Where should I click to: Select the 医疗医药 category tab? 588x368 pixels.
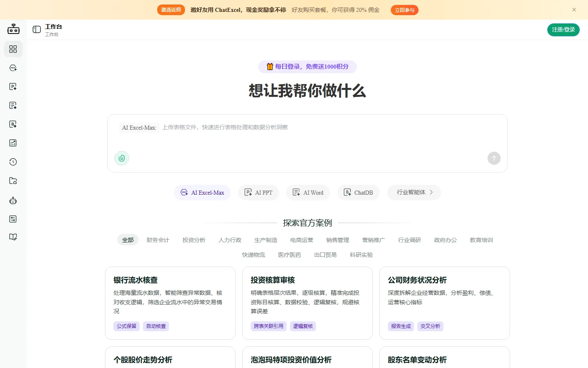290,255
